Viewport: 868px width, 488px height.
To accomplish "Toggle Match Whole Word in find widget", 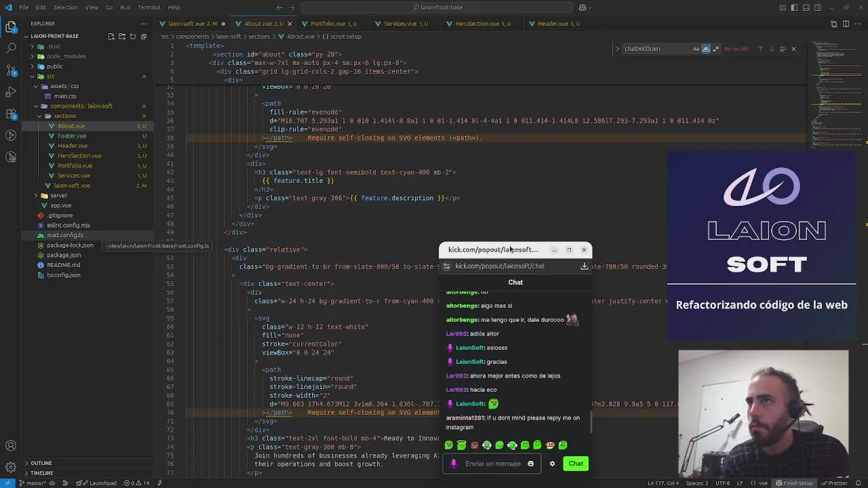I will coord(706,49).
